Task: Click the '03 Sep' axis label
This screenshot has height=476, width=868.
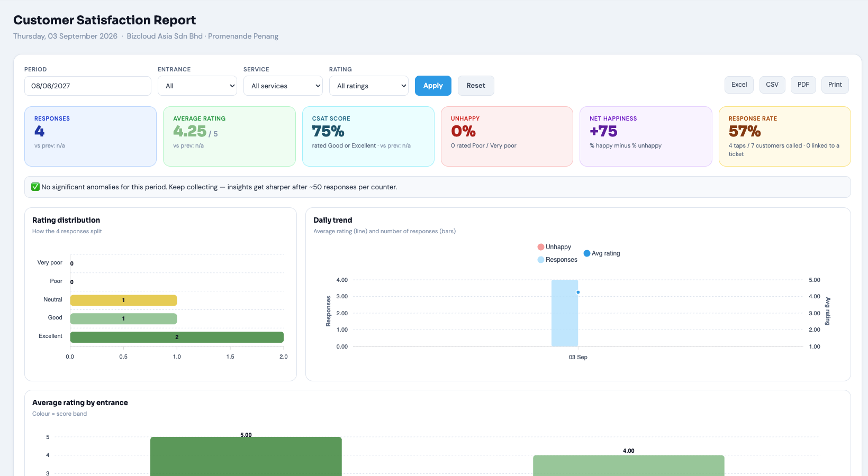Action: (578, 357)
